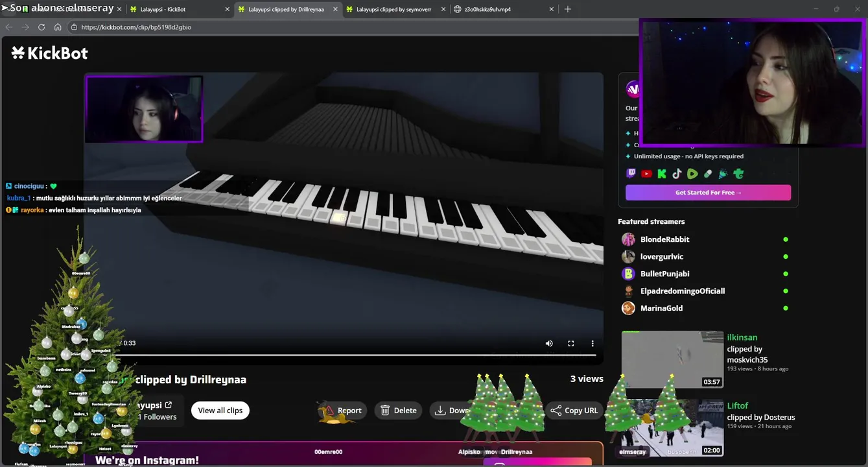
Task: Click the Rumble platform icon
Action: [x=692, y=174]
